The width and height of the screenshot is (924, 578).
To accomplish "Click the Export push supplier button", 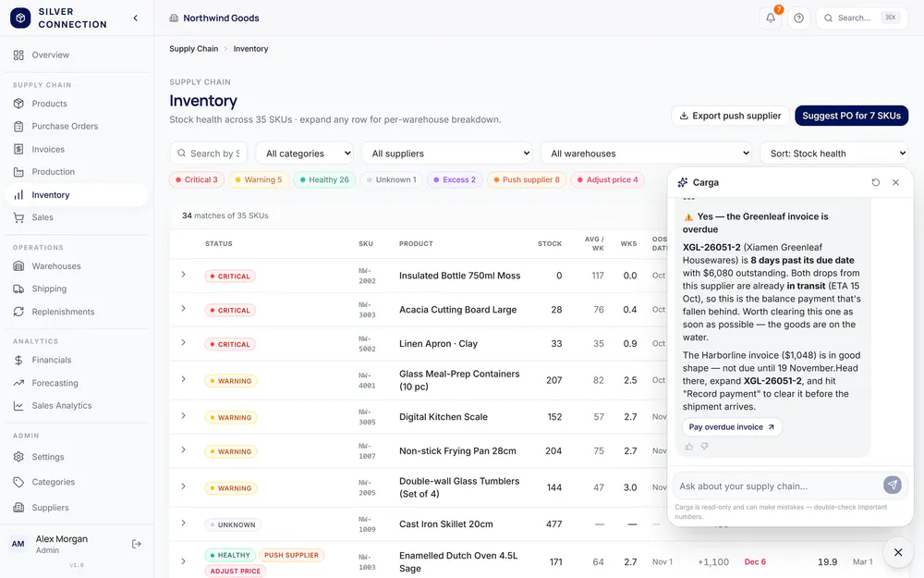I will tap(730, 116).
